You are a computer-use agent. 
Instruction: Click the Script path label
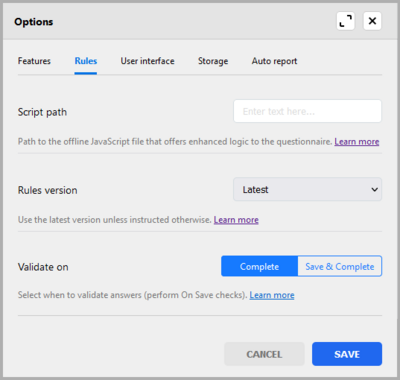tap(42, 112)
